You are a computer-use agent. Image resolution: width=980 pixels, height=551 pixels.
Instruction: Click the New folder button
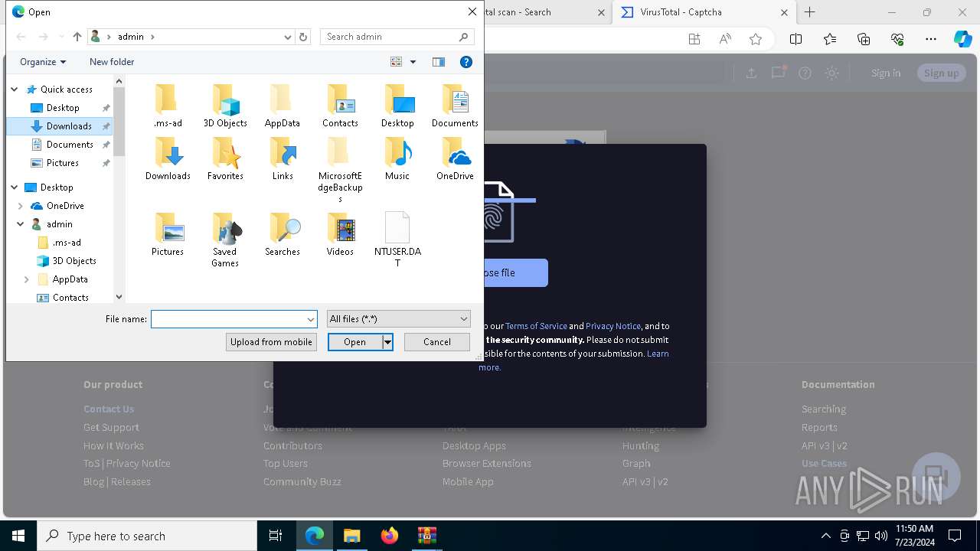tap(112, 62)
